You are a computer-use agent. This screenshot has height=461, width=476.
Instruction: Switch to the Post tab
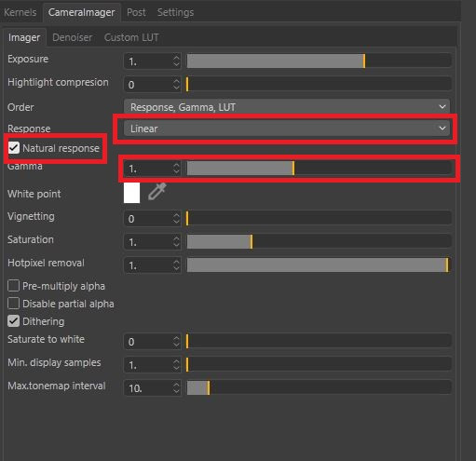(x=136, y=12)
